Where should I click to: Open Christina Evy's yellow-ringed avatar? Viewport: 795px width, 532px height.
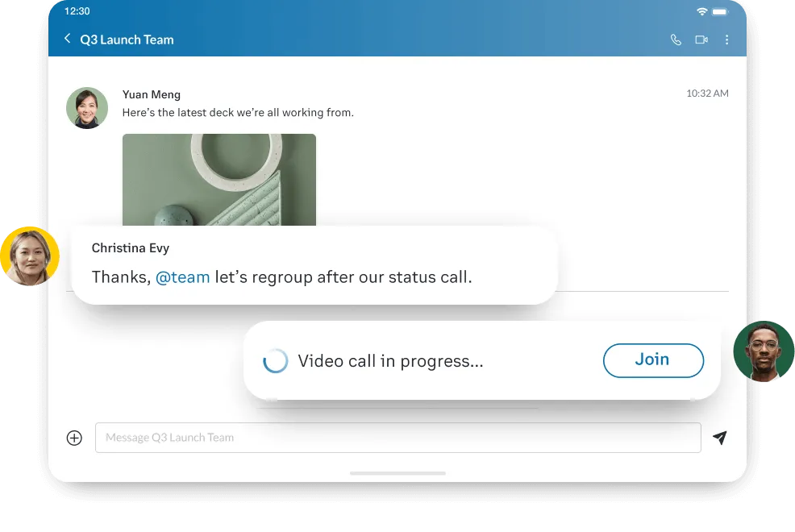coord(30,256)
